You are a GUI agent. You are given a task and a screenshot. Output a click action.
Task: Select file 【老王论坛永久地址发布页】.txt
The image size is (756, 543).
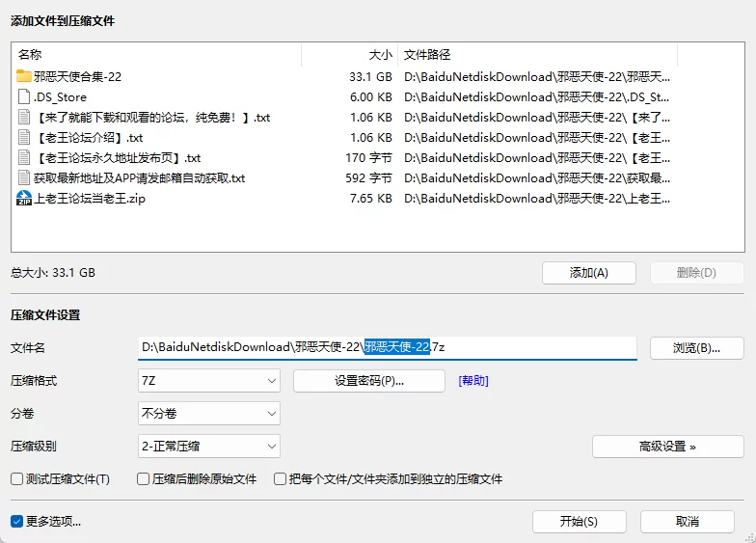[x=118, y=158]
